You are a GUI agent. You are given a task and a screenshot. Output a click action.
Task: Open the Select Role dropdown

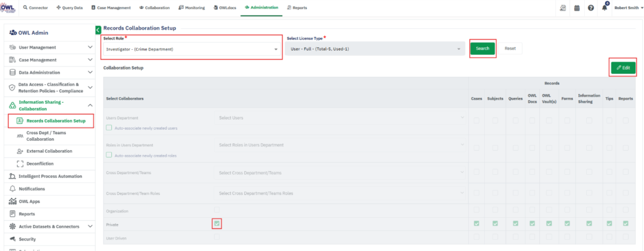click(191, 49)
